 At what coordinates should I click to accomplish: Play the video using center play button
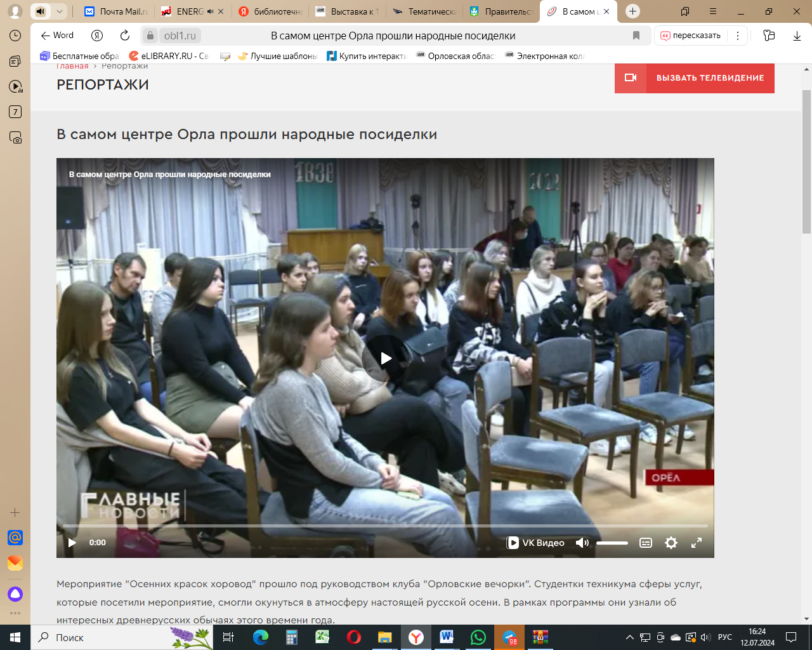coord(385,359)
